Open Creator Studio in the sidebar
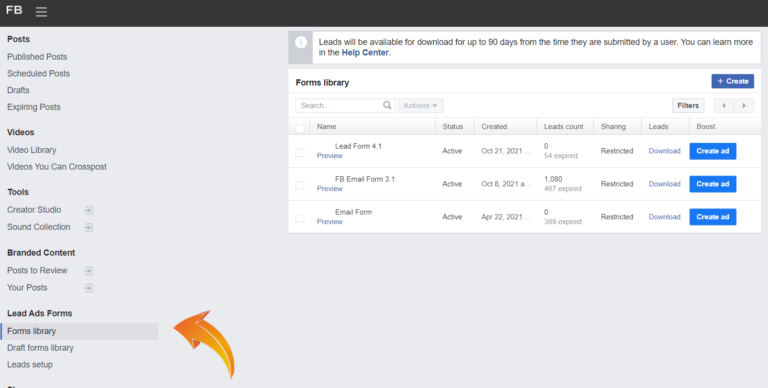This screenshot has width=768, height=388. coord(34,210)
